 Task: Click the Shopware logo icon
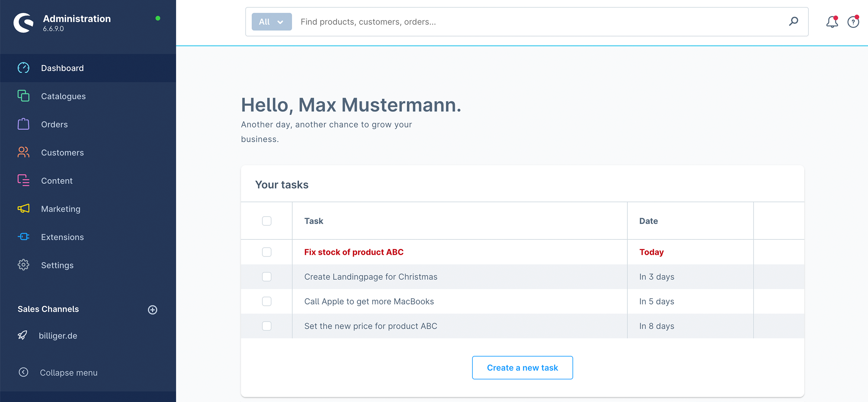[x=23, y=23]
